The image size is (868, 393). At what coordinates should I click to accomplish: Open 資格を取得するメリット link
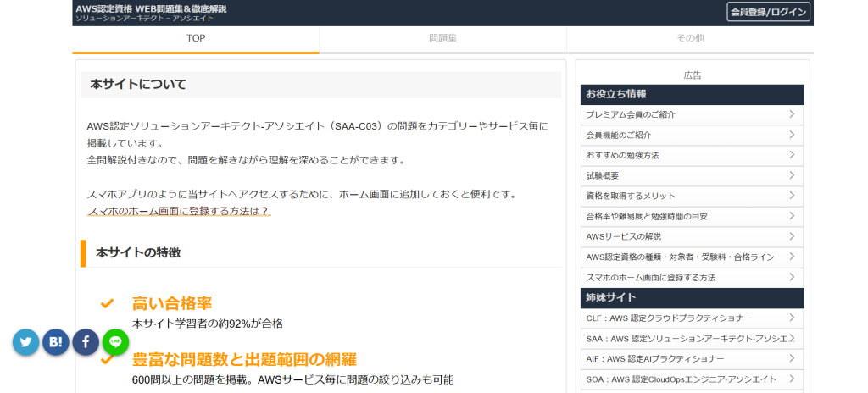coord(630,196)
